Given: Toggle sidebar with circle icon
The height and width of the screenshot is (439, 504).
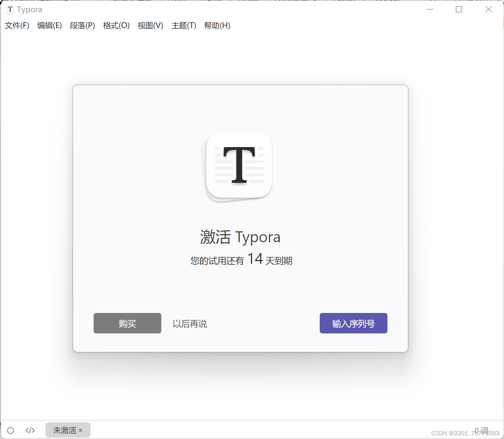Looking at the screenshot, I should pos(11,430).
